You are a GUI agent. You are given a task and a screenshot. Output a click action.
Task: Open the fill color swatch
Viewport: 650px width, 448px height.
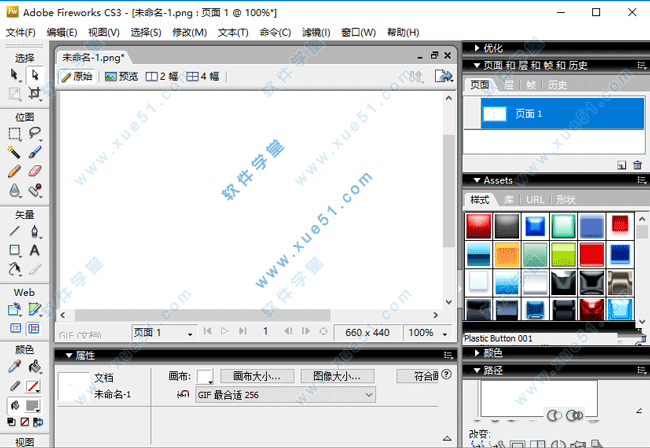click(33, 405)
